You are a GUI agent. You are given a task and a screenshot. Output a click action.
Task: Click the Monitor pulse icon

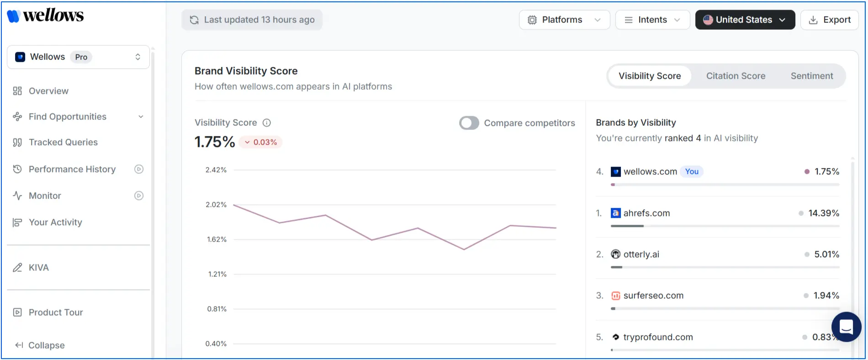pos(17,196)
